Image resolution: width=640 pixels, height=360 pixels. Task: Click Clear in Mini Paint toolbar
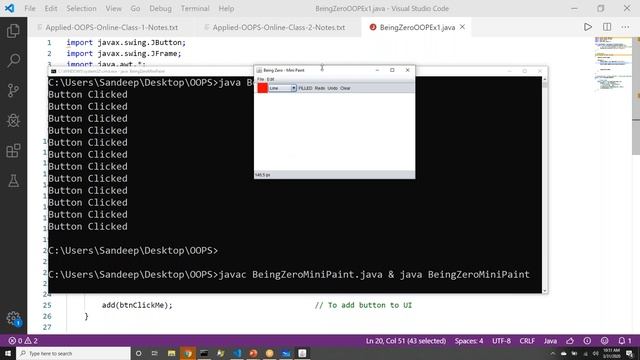[345, 88]
